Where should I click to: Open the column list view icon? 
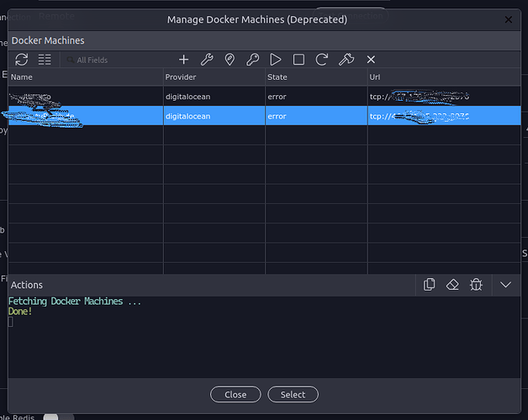tap(45, 60)
